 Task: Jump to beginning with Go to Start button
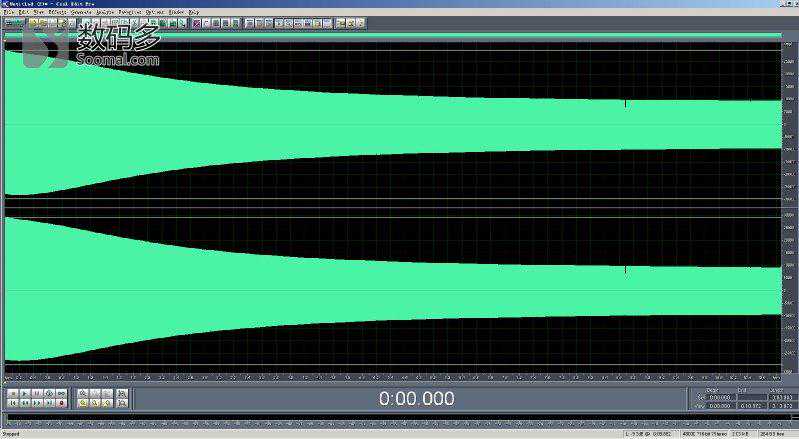(x=12, y=404)
